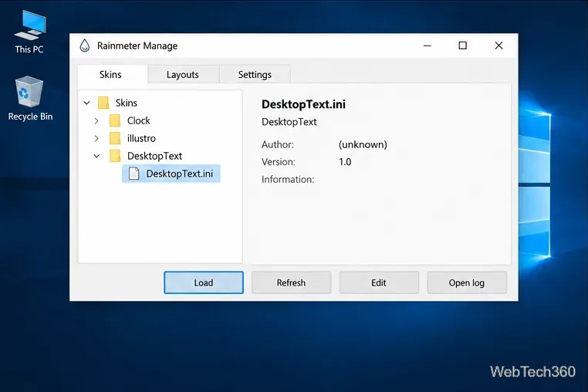
Task: Close the Rainmeter Manage window
Action: pyautogui.click(x=498, y=46)
